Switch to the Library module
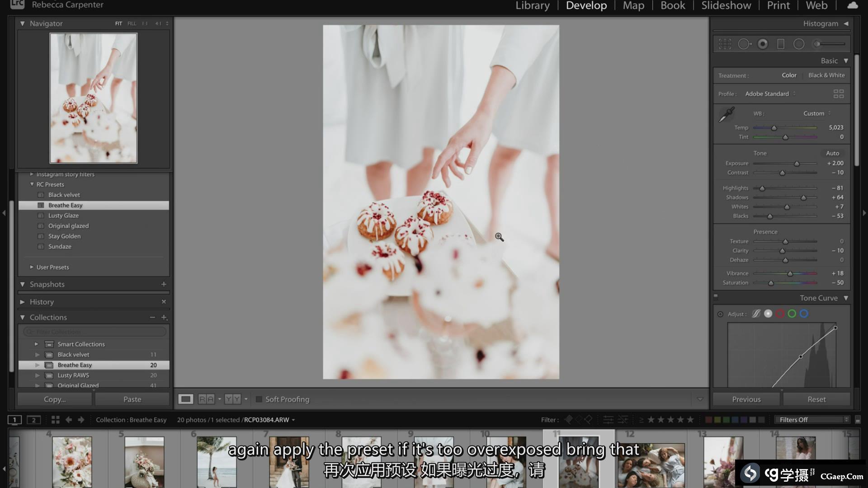The height and width of the screenshot is (488, 868). pos(533,6)
